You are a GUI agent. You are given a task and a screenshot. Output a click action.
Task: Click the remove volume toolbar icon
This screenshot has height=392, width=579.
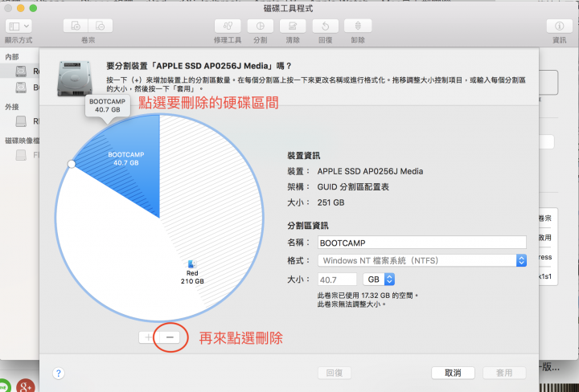click(x=100, y=26)
